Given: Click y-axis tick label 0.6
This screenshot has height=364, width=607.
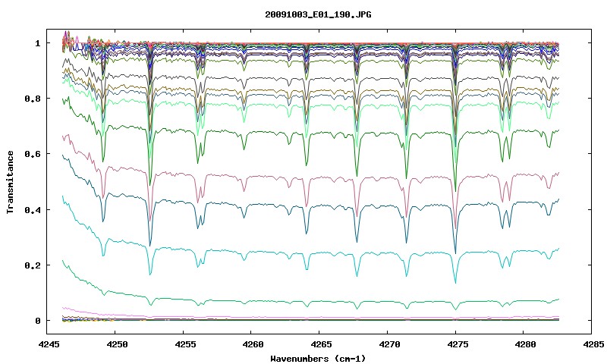Looking at the screenshot, I should [x=33, y=154].
